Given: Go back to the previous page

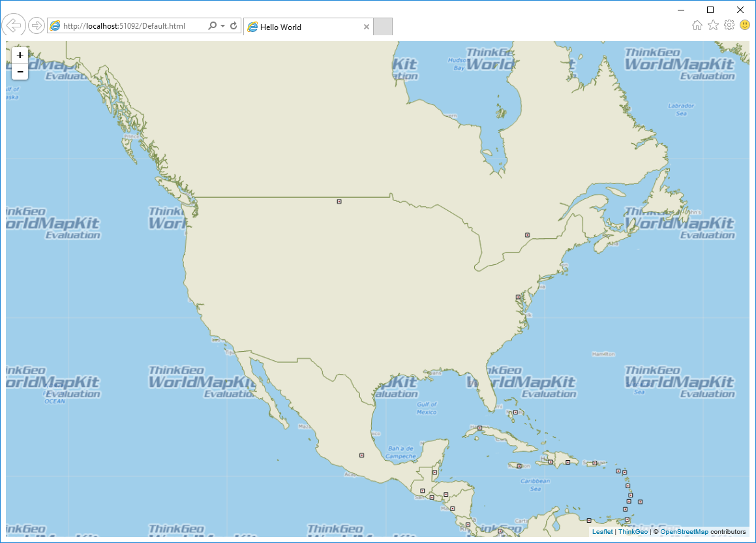Looking at the screenshot, I should point(14,25).
